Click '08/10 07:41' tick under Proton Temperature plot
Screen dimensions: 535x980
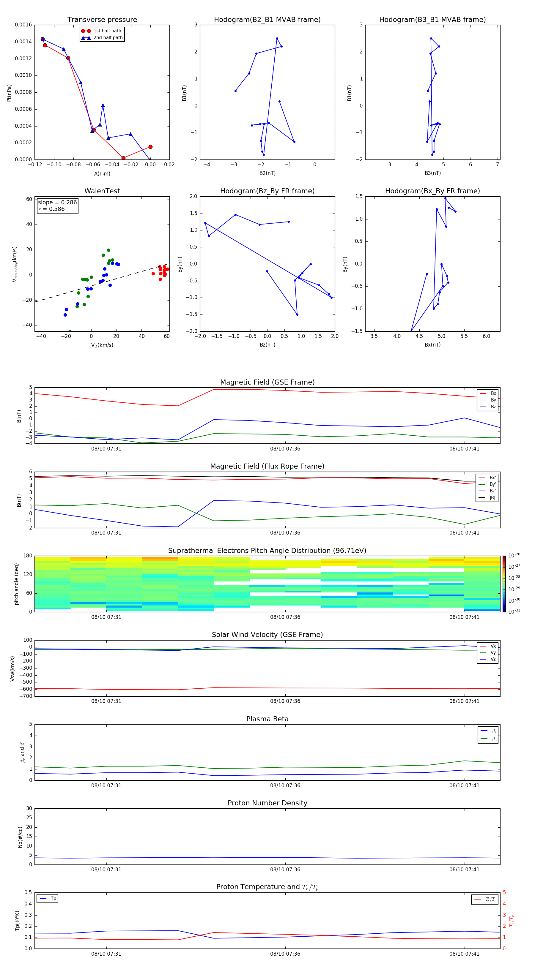point(464,954)
